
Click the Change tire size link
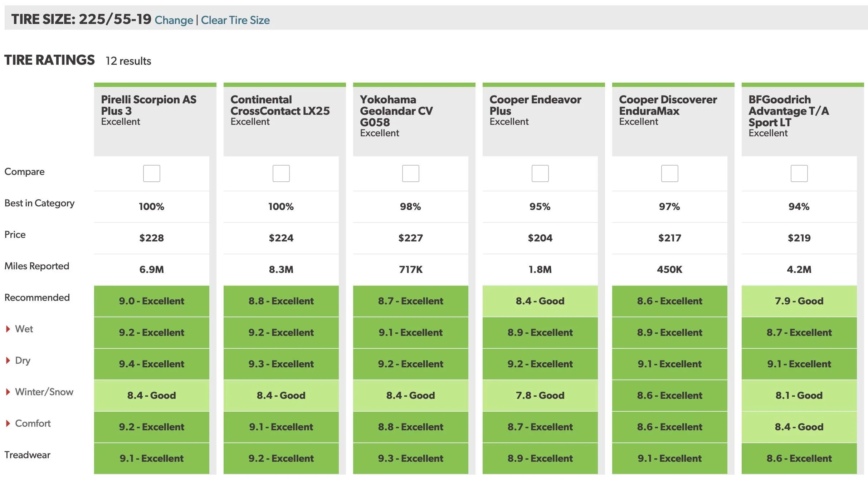tap(174, 20)
